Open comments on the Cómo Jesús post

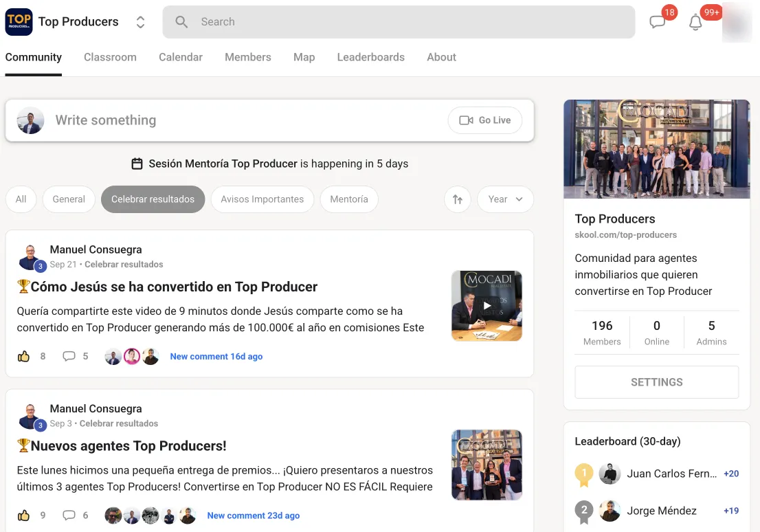coord(69,357)
